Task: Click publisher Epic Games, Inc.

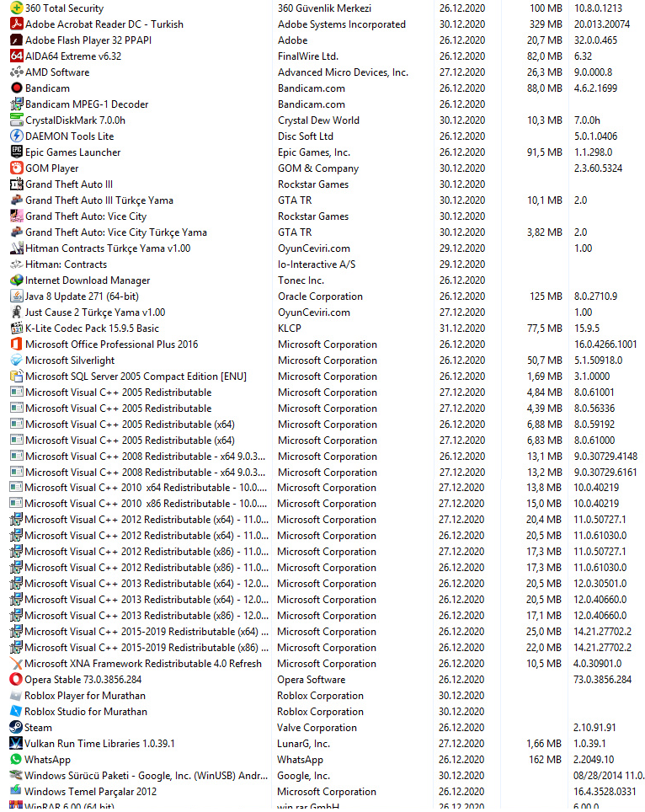Action: coord(314,152)
